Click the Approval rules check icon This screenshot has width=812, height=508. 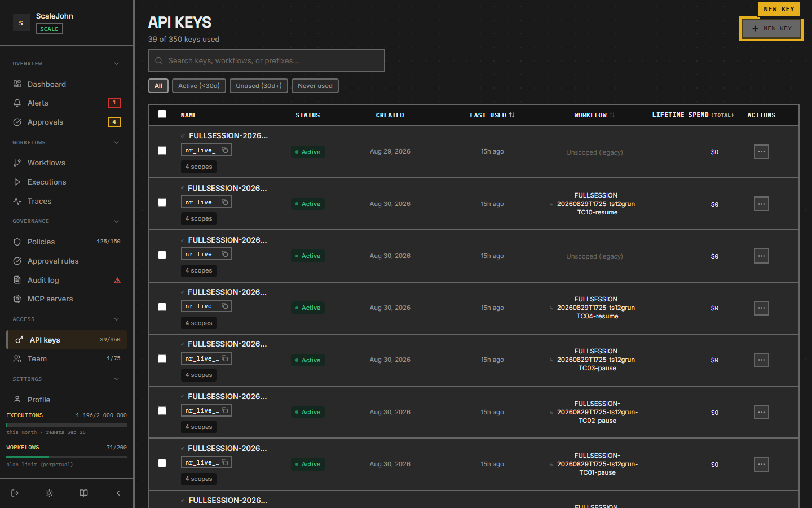[x=17, y=261]
